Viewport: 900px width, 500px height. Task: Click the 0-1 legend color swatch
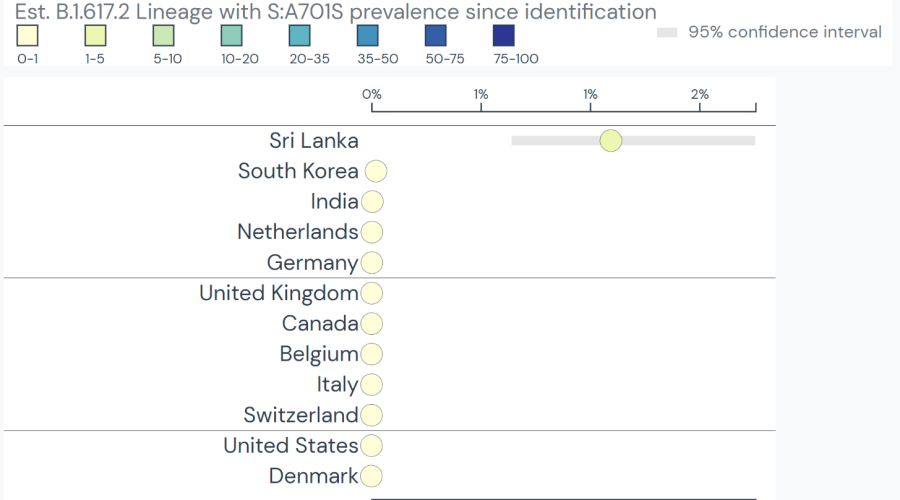pos(27,36)
